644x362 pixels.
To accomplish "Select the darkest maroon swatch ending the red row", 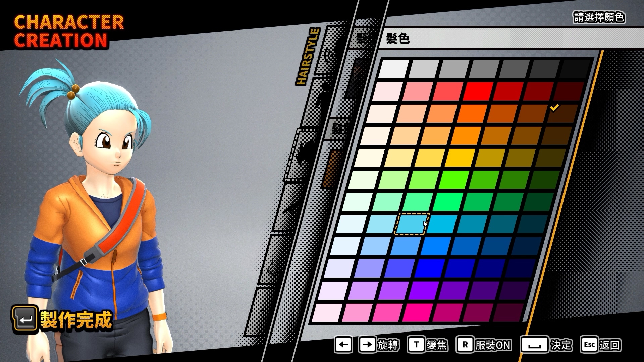I will (x=568, y=92).
